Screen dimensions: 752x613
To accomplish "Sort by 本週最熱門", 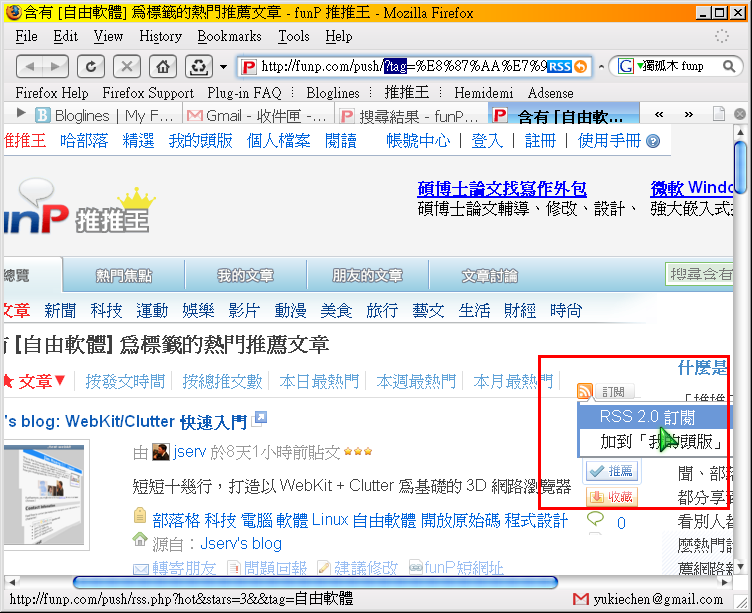I will tap(416, 381).
